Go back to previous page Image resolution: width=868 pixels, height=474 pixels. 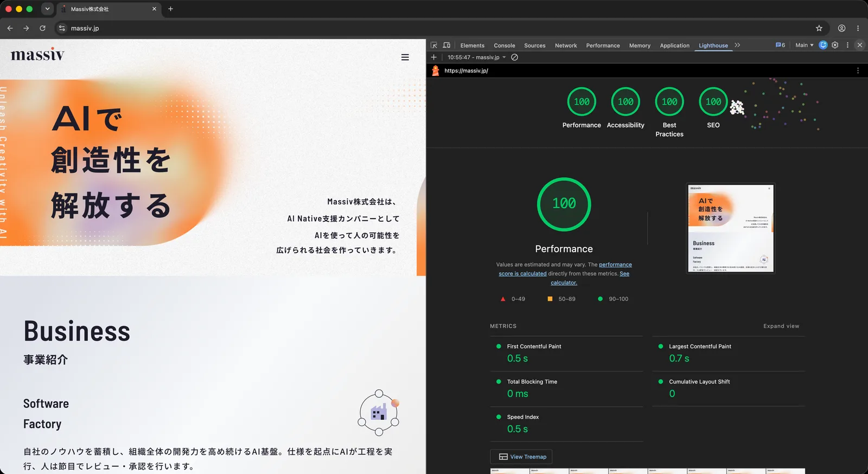(x=10, y=28)
